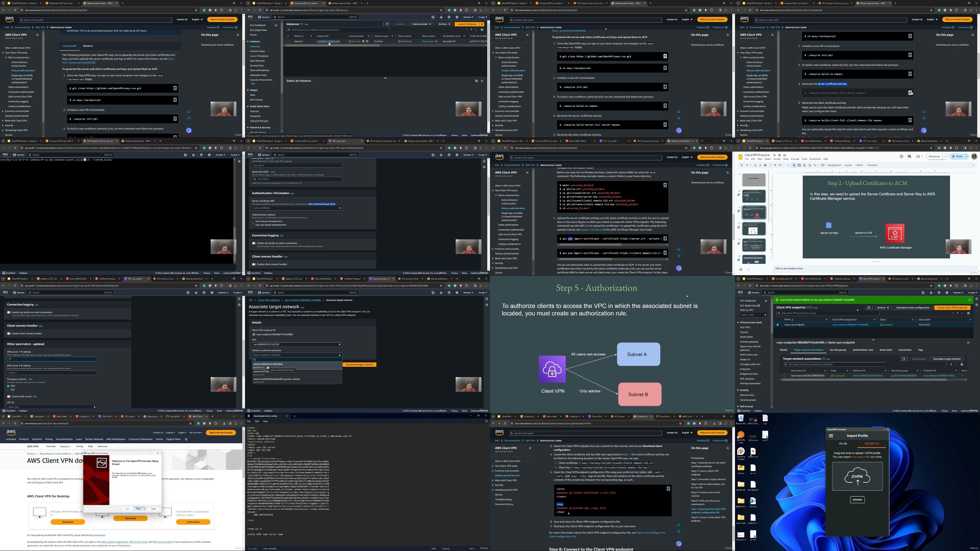Screen dimensions: 980x551
Task: Check Use mutual authentication option
Action: point(253,221)
